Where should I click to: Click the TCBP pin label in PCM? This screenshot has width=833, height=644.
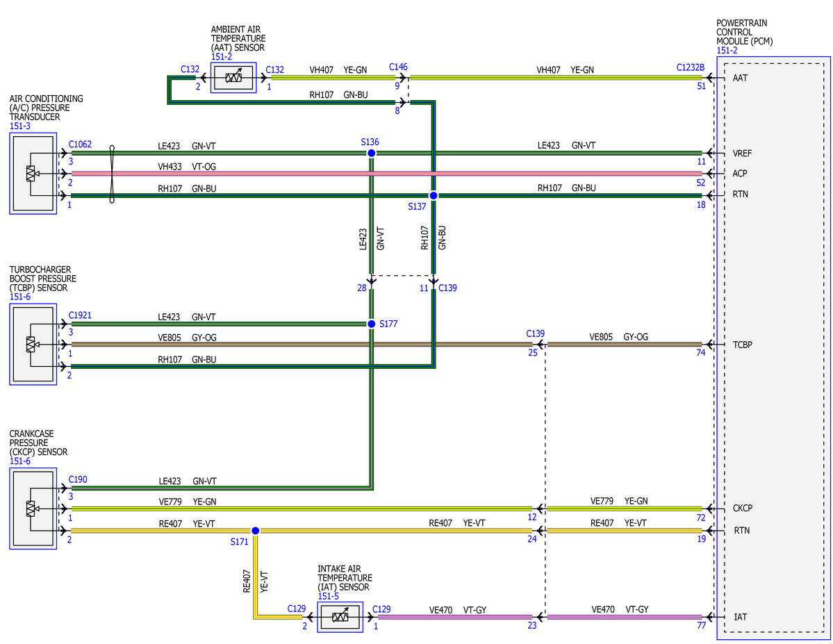[742, 345]
